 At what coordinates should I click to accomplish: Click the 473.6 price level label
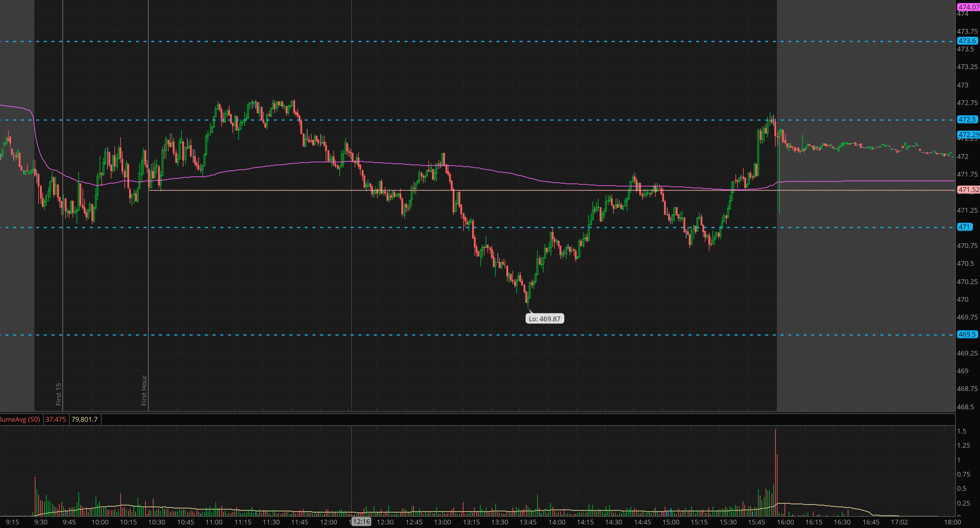click(x=967, y=41)
